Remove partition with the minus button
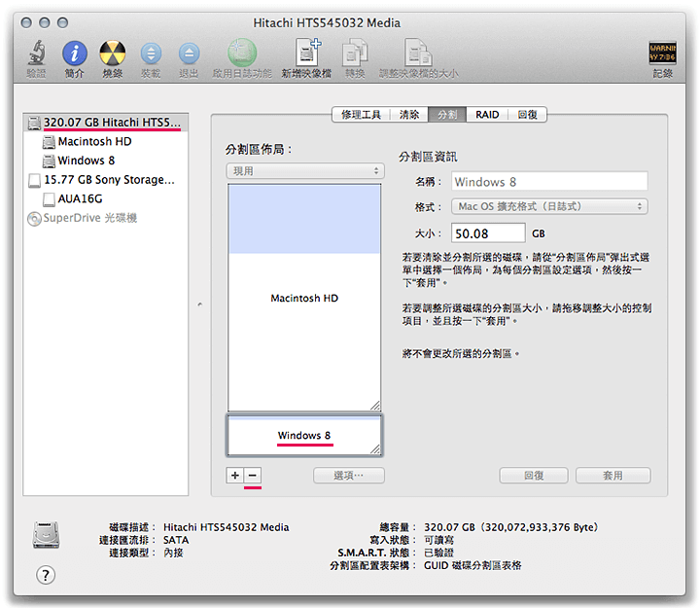The height and width of the screenshot is (608, 700). coord(253,476)
